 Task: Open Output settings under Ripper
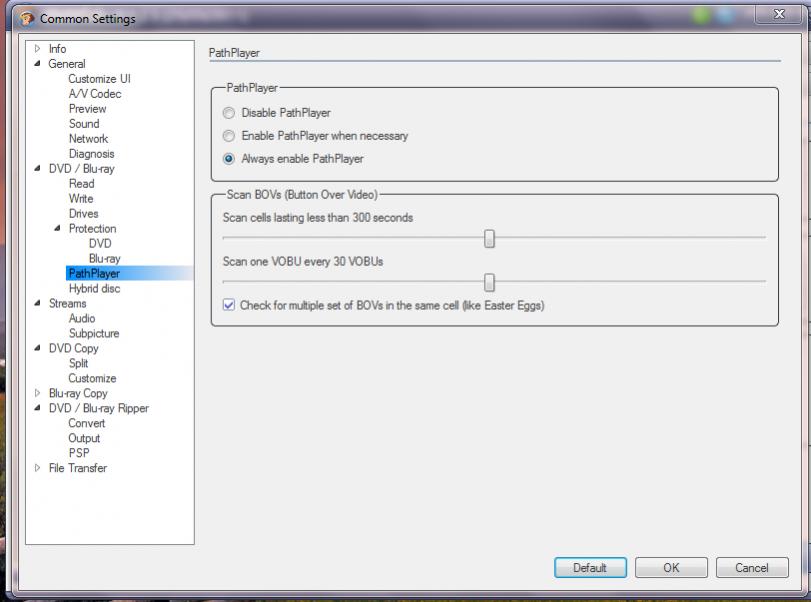[84, 439]
